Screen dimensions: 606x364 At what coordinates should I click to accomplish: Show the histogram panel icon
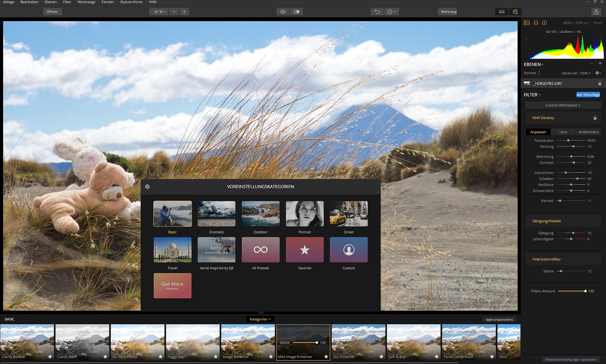coord(527,23)
